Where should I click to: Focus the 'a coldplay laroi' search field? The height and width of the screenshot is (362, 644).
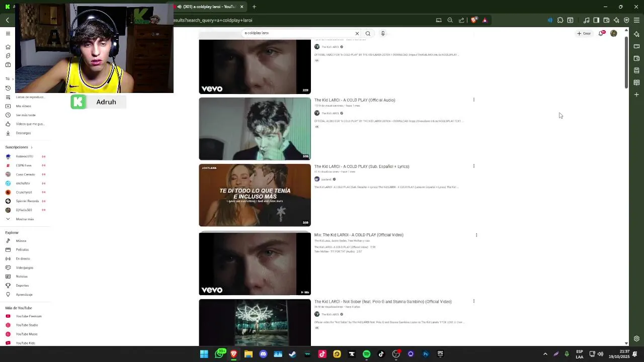(x=298, y=33)
